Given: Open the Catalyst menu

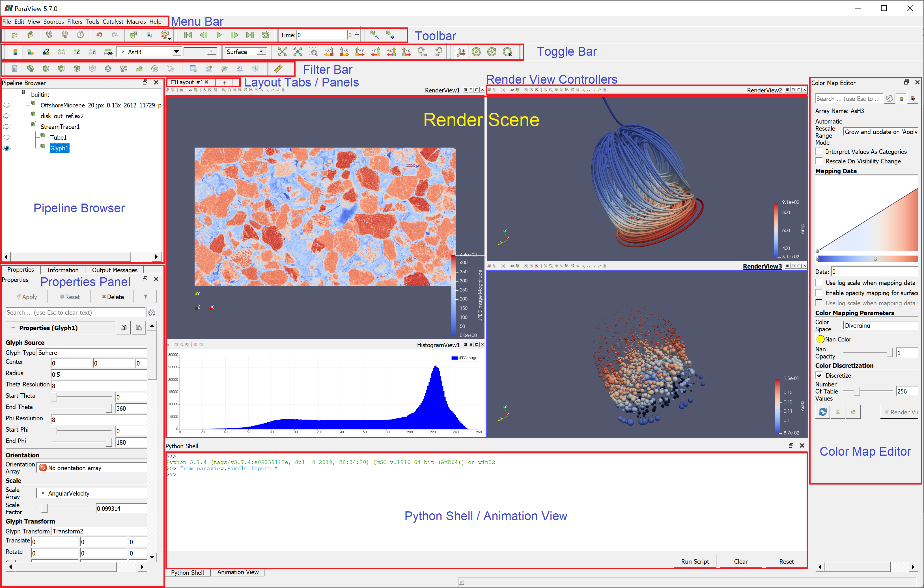Looking at the screenshot, I should click(x=113, y=21).
